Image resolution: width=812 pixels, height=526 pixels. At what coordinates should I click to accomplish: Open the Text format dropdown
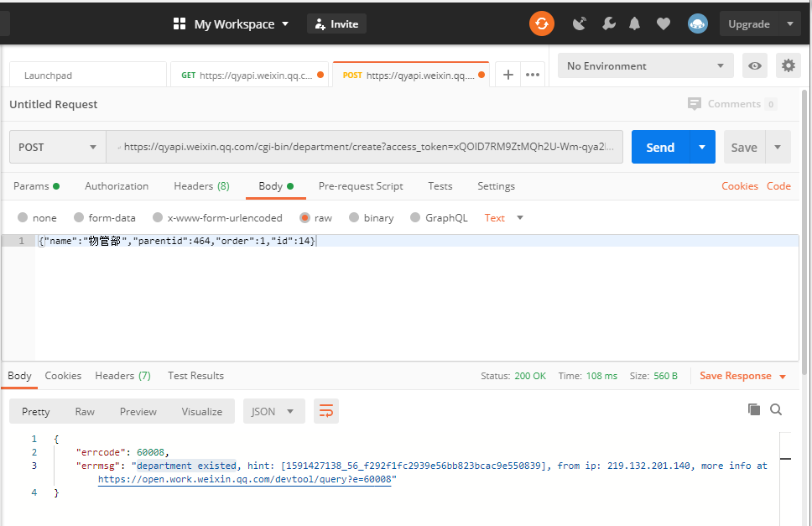pos(504,218)
